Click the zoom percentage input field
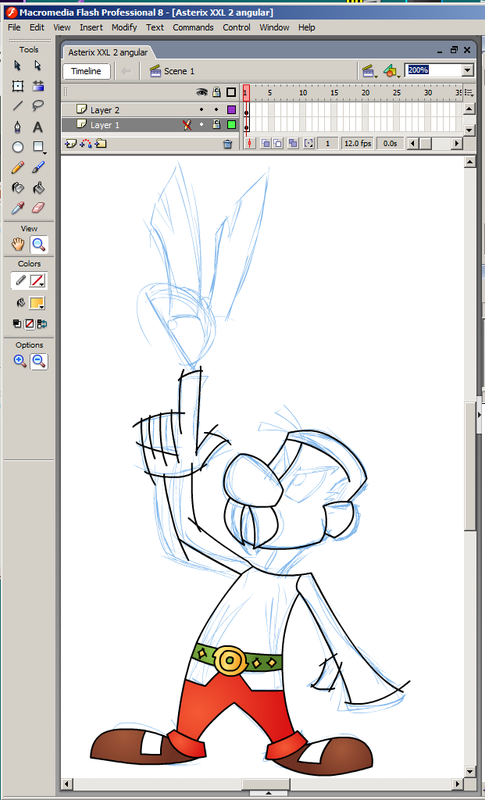The height and width of the screenshot is (800, 485). (x=433, y=70)
